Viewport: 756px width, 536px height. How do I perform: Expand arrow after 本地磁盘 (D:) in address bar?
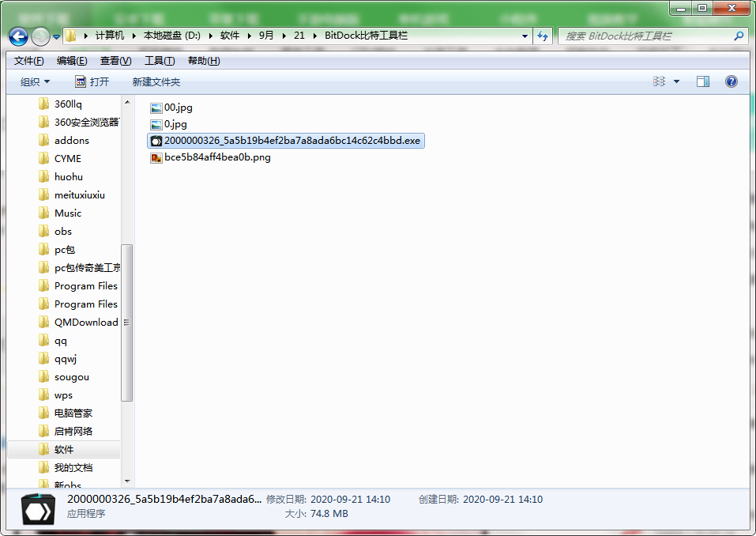click(211, 36)
